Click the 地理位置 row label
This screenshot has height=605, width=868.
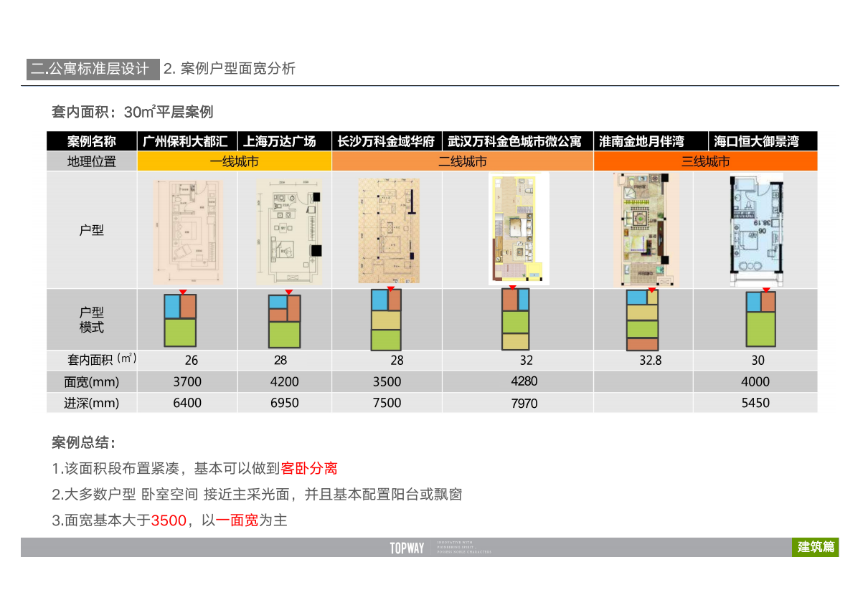click(x=92, y=161)
